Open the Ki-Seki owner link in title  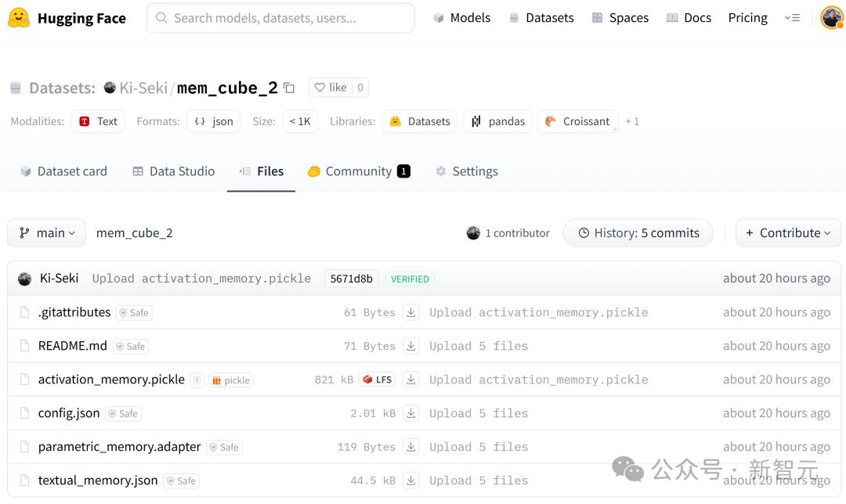pyautogui.click(x=143, y=88)
